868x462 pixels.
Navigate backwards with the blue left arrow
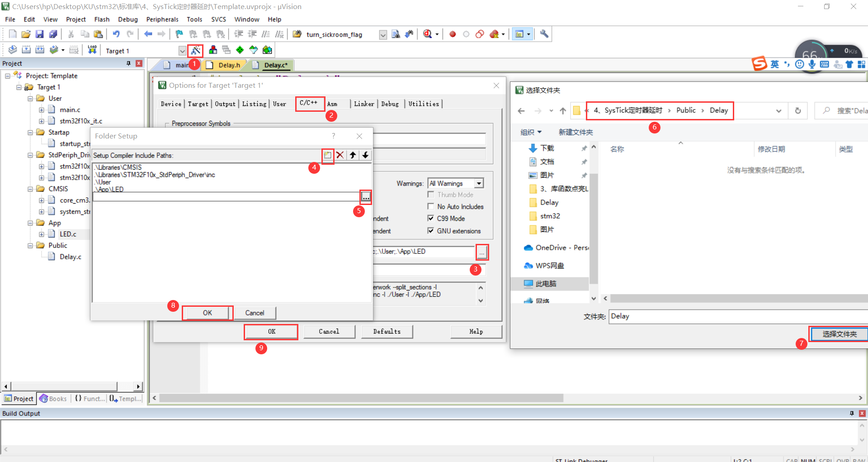148,34
